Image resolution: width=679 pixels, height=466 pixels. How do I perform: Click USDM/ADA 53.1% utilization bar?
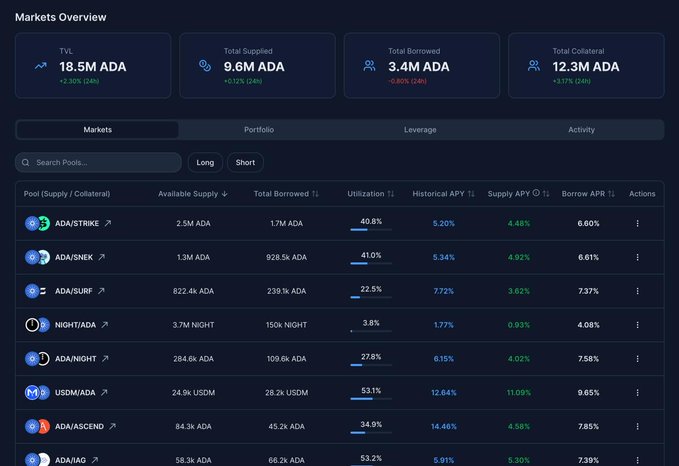tap(371, 398)
